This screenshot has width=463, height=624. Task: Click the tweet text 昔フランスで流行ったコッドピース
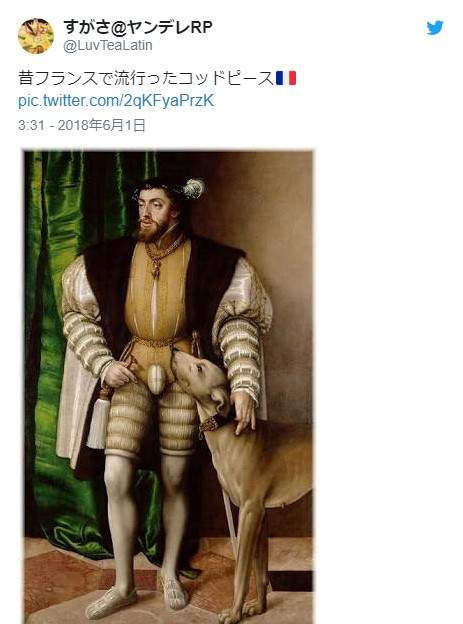(x=147, y=78)
